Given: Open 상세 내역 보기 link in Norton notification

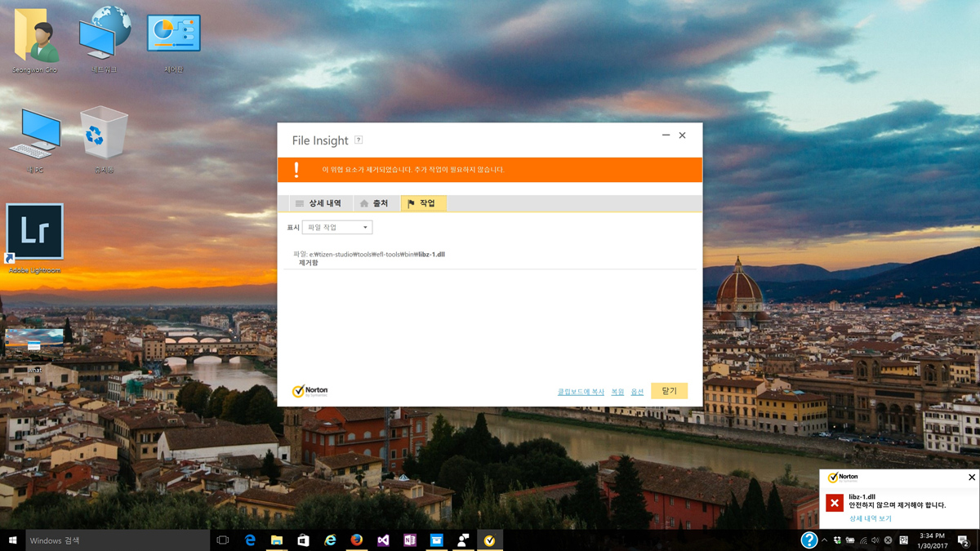Looking at the screenshot, I should pos(870,519).
